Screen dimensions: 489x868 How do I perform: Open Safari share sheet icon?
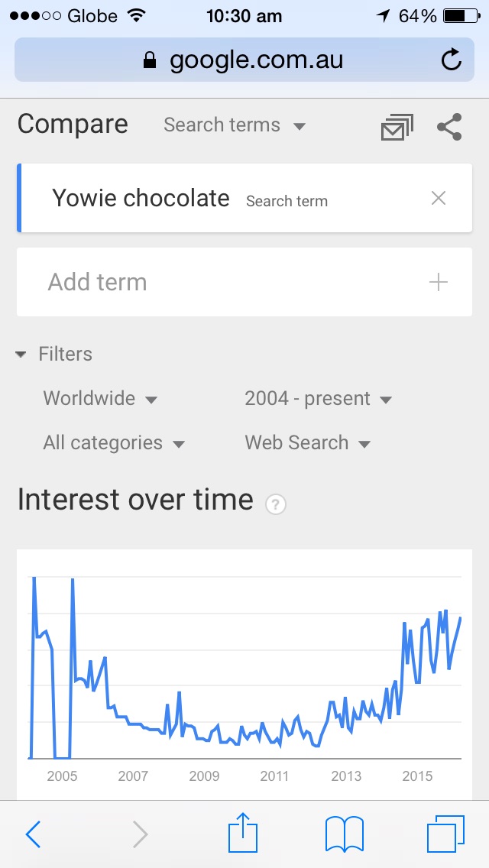point(242,831)
